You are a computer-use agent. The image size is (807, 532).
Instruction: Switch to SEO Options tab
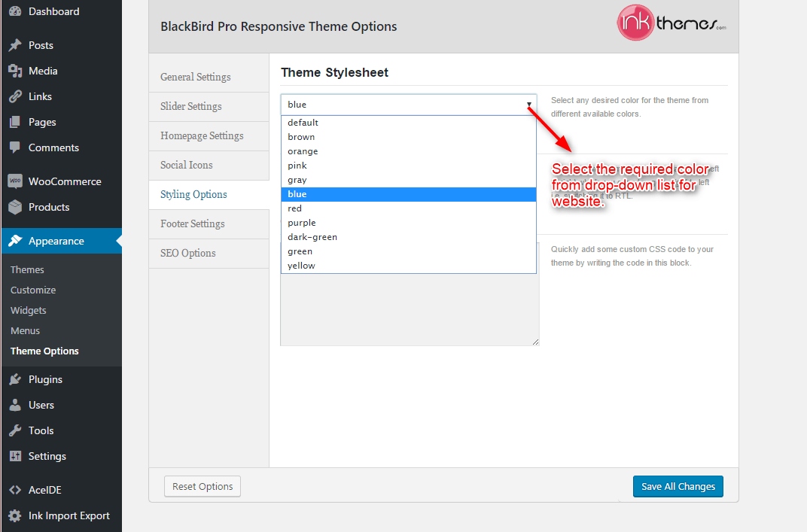coord(209,253)
